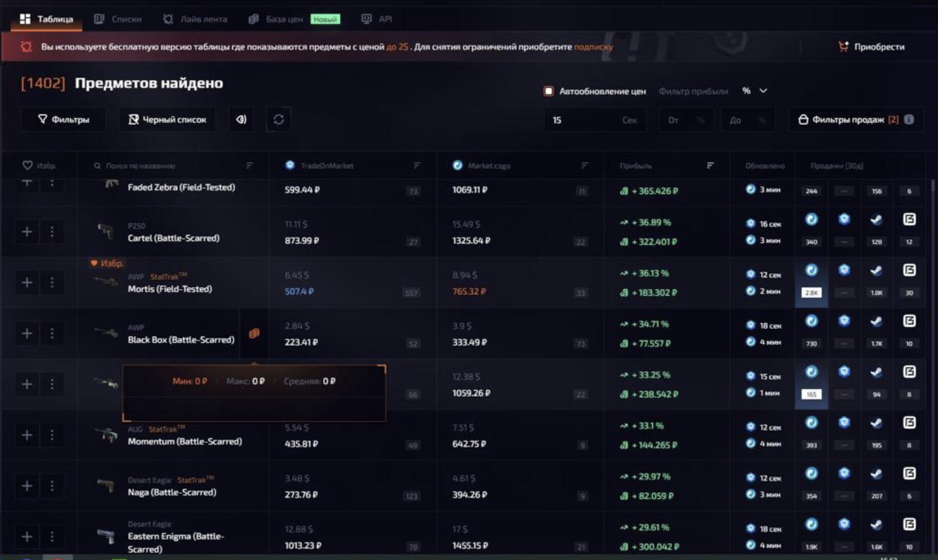This screenshot has height=560, width=938.
Task: Open the Лайв лента tab
Action: [195, 19]
